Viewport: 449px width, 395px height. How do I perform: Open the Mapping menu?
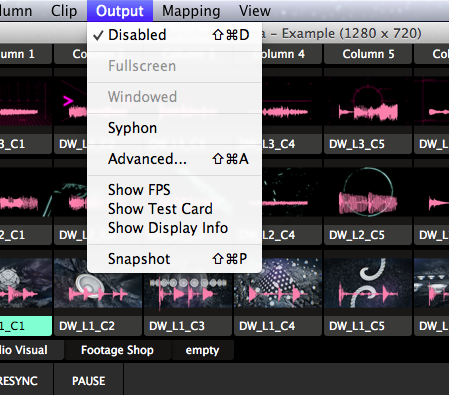(191, 11)
